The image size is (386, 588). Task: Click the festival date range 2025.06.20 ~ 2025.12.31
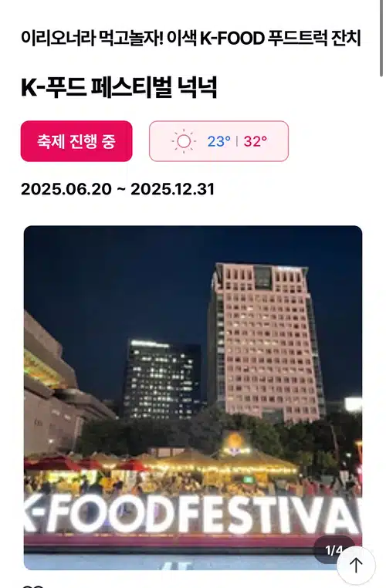coord(118,189)
